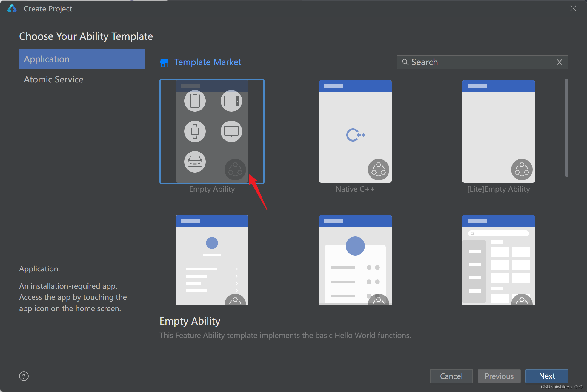Choose the [Lite]Empty Ability template
Viewport: 587px width, 392px height.
click(x=498, y=131)
